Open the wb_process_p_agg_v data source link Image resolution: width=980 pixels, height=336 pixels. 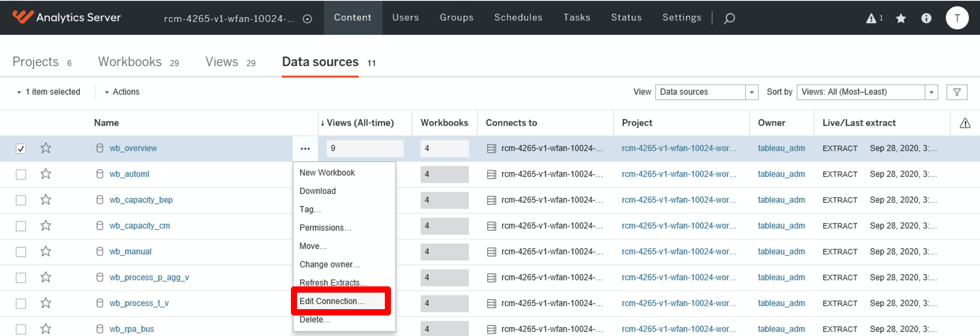[149, 278]
